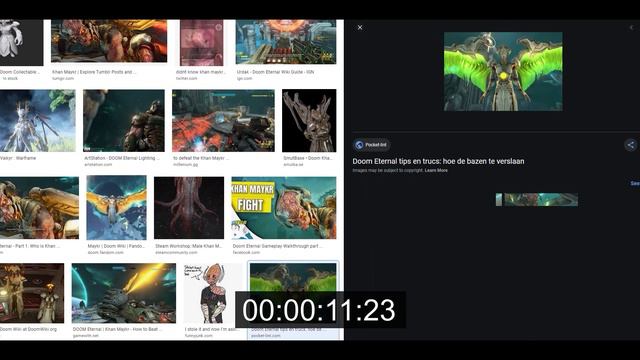Click 'Steam Workshop: Male Khan M...' caption

[x=189, y=246]
